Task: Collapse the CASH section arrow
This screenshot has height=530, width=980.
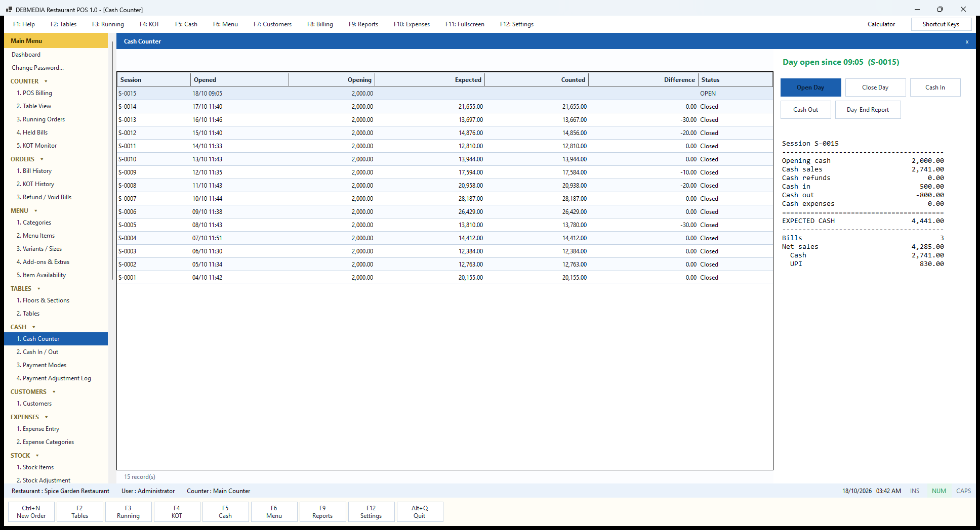Action: pos(34,327)
